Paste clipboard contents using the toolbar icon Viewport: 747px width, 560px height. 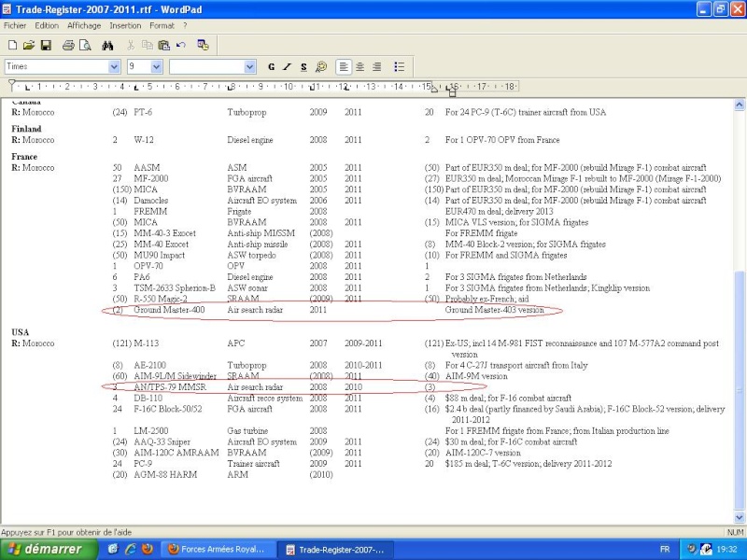164,45
